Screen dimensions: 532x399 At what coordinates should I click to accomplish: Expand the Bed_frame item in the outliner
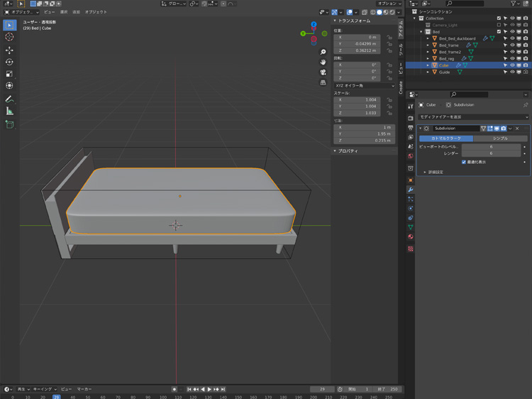tap(428, 45)
